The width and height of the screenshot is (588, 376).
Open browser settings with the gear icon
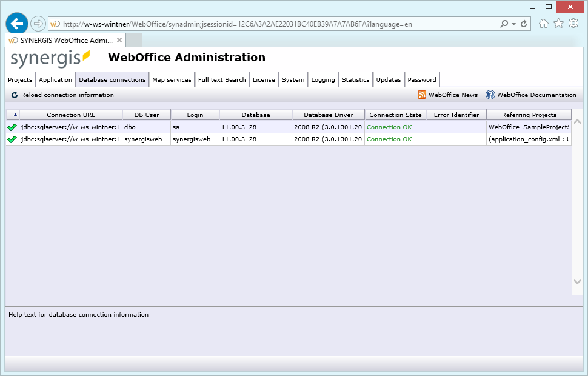[573, 23]
